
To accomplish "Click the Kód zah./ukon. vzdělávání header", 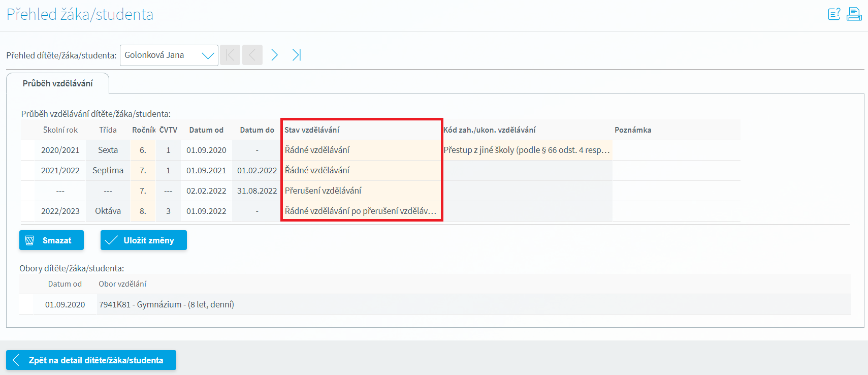I will 490,130.
